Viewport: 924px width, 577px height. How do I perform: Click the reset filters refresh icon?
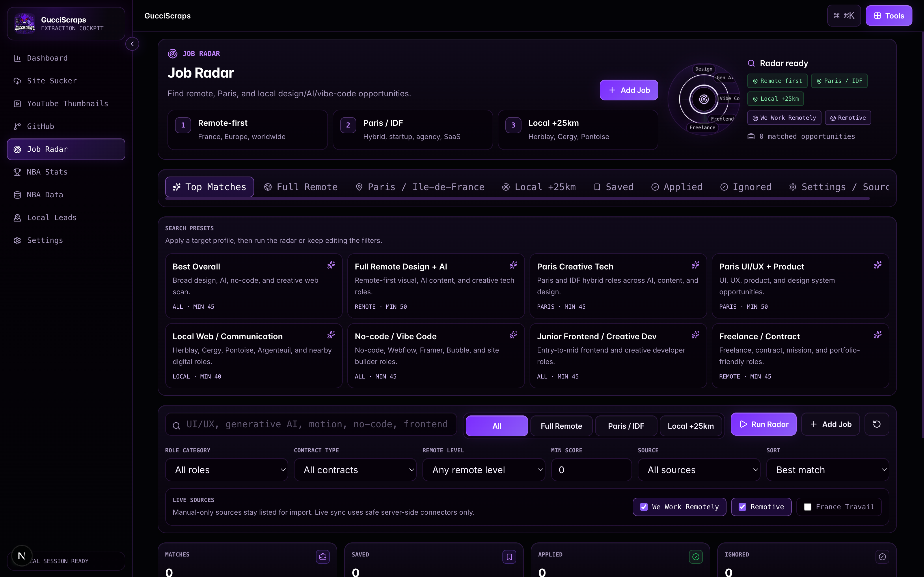(x=877, y=424)
